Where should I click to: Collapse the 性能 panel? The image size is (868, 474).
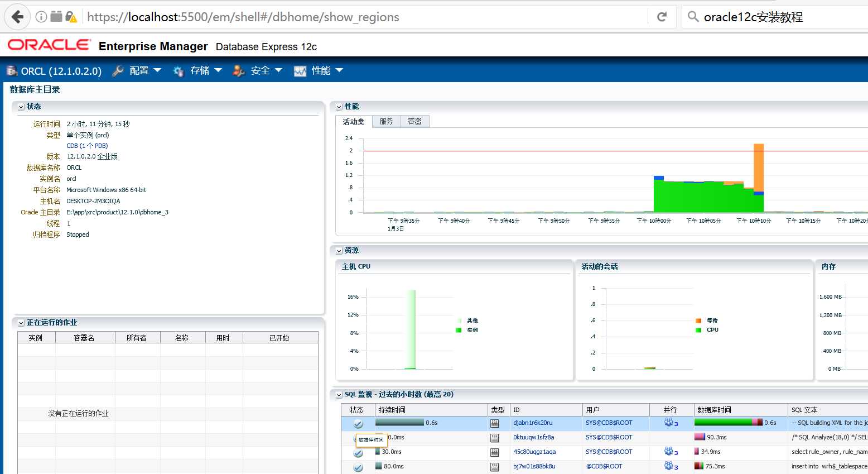coord(339,107)
